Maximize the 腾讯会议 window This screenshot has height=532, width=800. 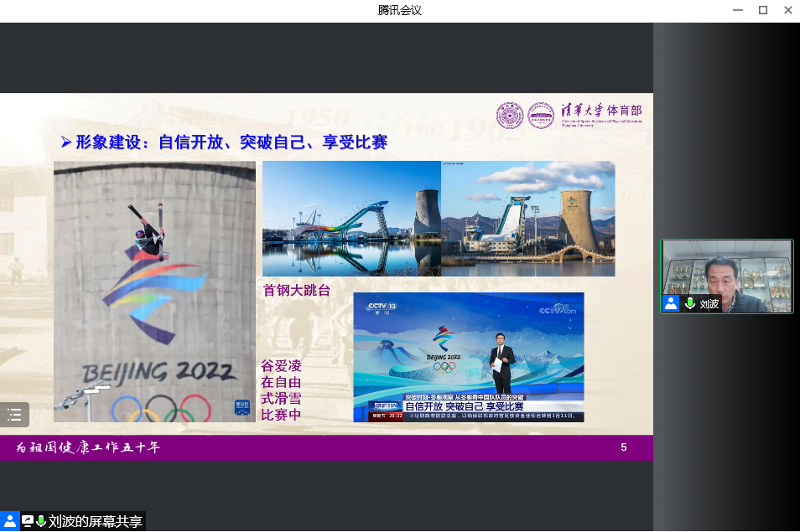pyautogui.click(x=762, y=10)
